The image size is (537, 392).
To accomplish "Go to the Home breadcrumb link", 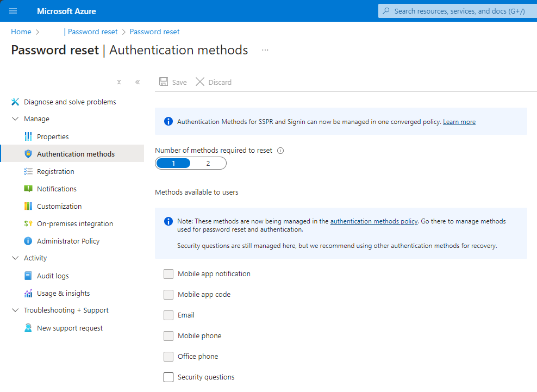I will click(21, 32).
